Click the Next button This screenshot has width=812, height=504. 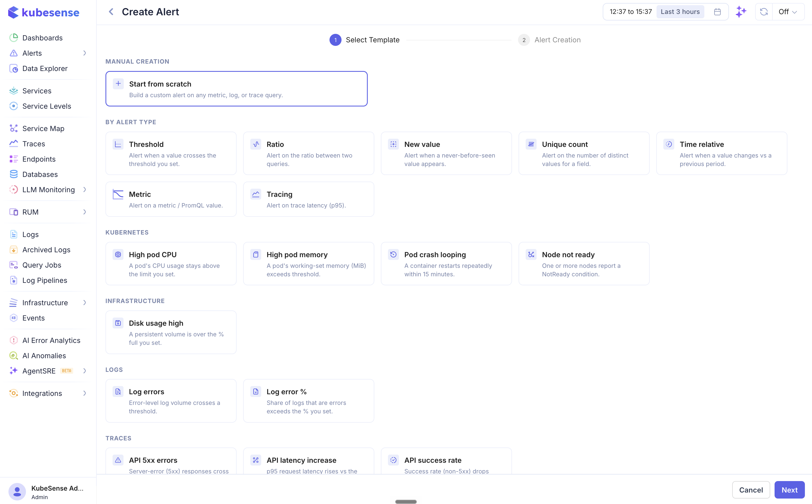789,490
